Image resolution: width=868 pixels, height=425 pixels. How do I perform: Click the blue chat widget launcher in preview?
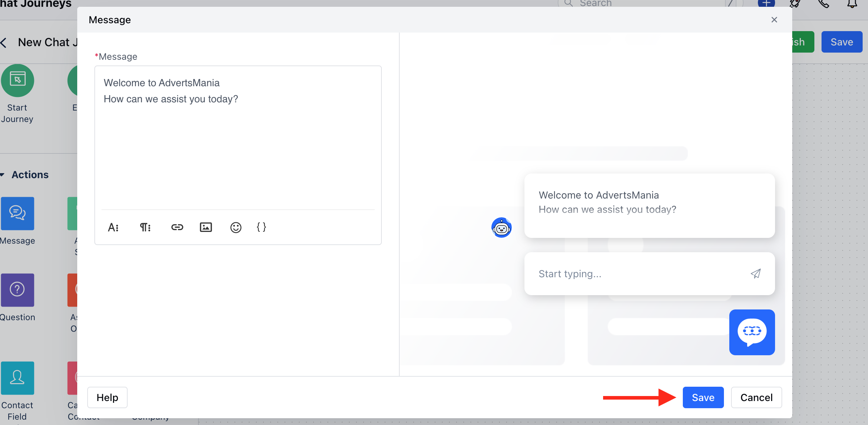[x=752, y=332]
